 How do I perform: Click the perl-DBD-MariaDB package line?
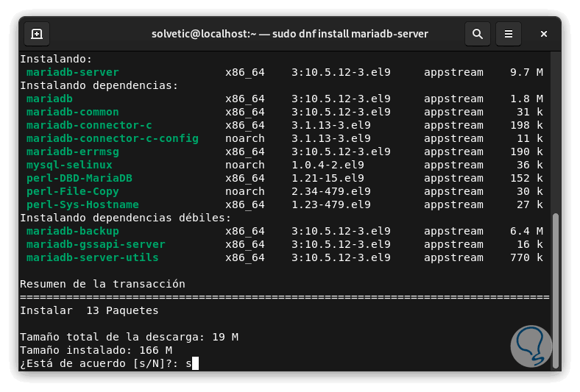(x=79, y=178)
